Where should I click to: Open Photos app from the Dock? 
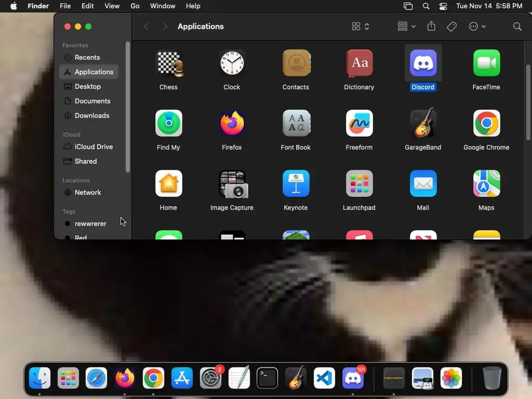point(451,378)
